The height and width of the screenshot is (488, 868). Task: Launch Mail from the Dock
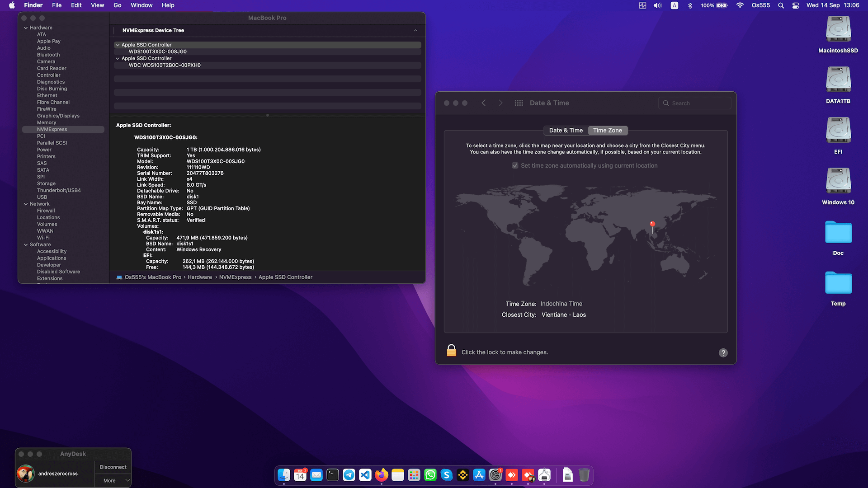tap(316, 475)
